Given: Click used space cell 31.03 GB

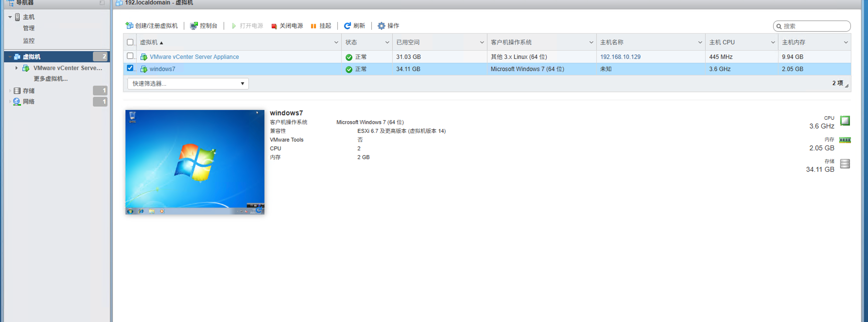Looking at the screenshot, I should pos(408,57).
